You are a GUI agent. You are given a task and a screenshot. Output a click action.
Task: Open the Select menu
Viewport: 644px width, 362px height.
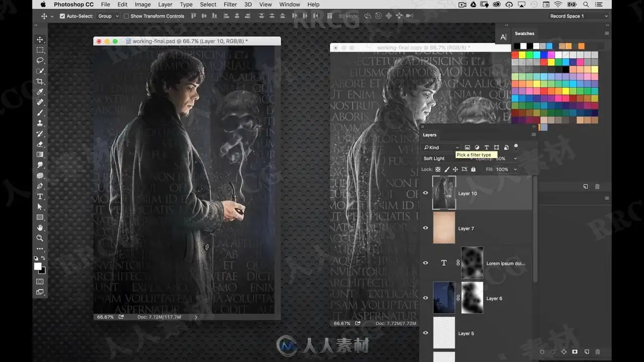208,5
